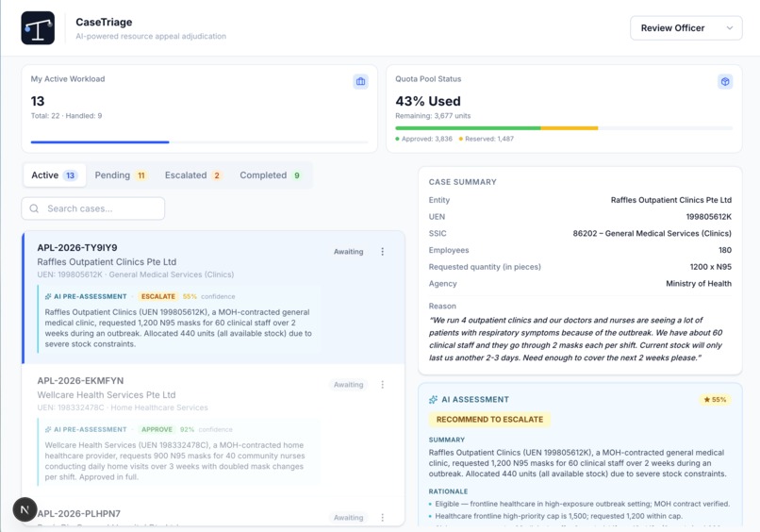This screenshot has height=532, width=760.
Task: Click the ESCALATE tag in Raffles pre-assessment
Action: click(x=158, y=296)
